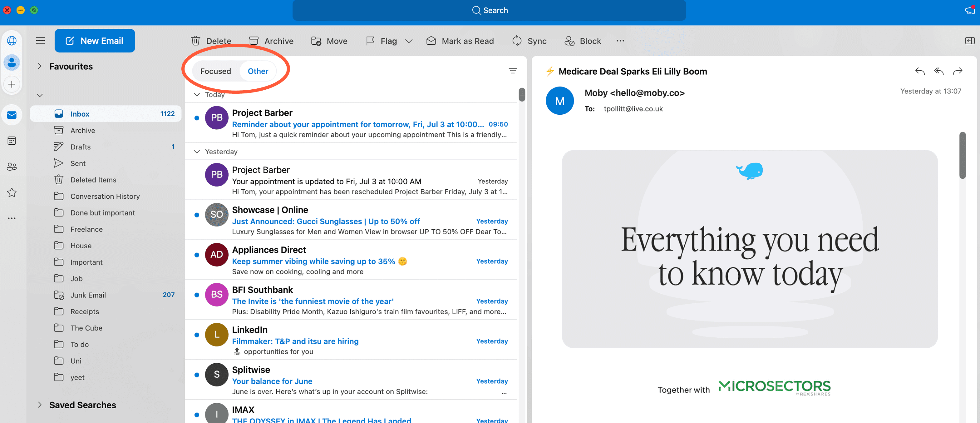The image size is (980, 423).
Task: Open the Job folder
Action: point(106,278)
